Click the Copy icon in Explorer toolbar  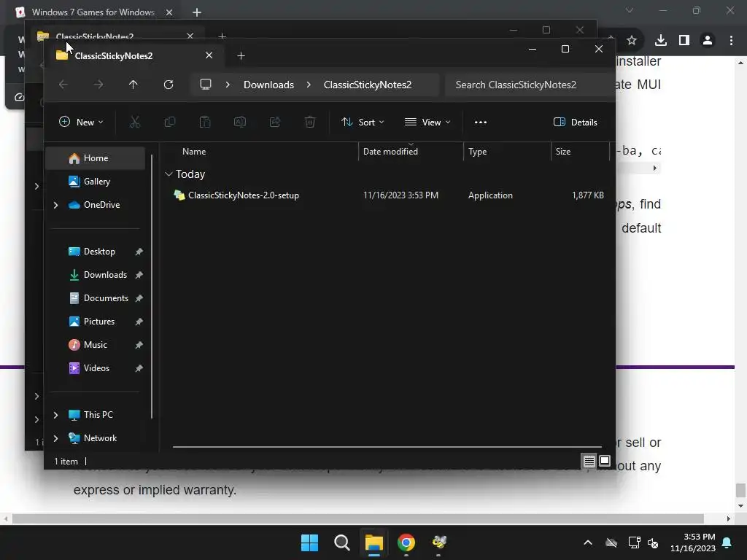[169, 122]
